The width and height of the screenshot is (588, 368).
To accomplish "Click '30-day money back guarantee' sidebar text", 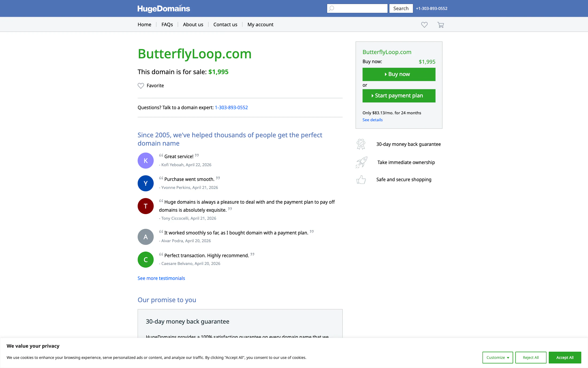I will (408, 144).
